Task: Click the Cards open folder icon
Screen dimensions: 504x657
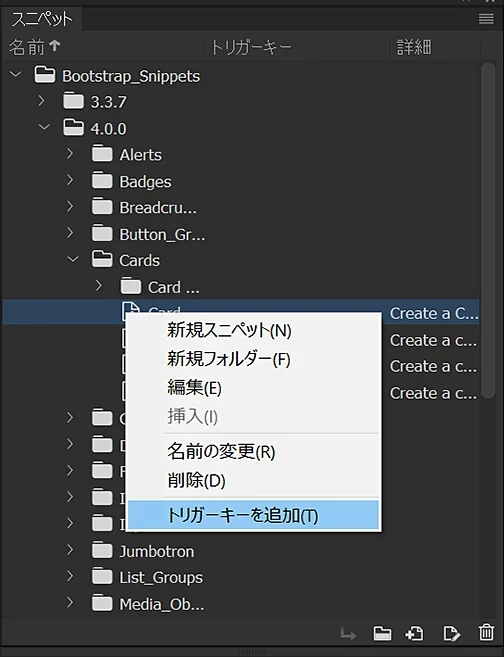Action: 102,260
